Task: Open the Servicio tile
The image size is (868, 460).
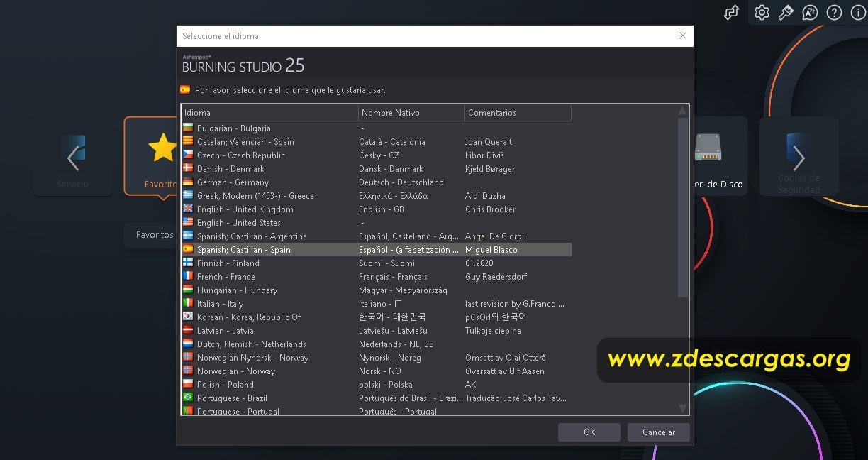Action: (x=73, y=155)
